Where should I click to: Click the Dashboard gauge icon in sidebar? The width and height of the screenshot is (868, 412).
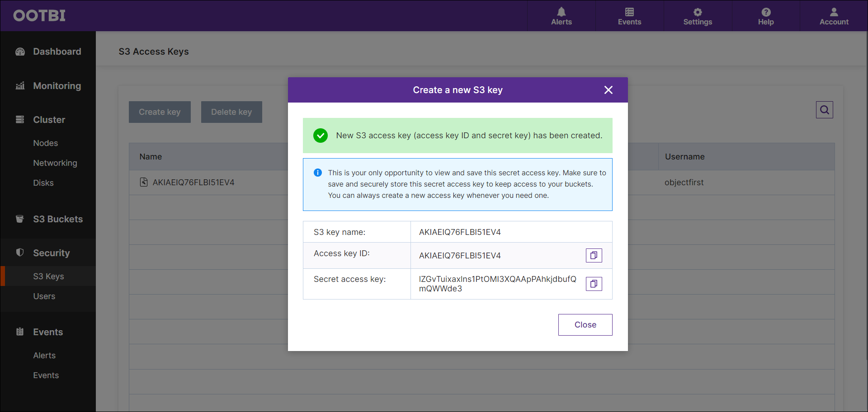point(20,51)
